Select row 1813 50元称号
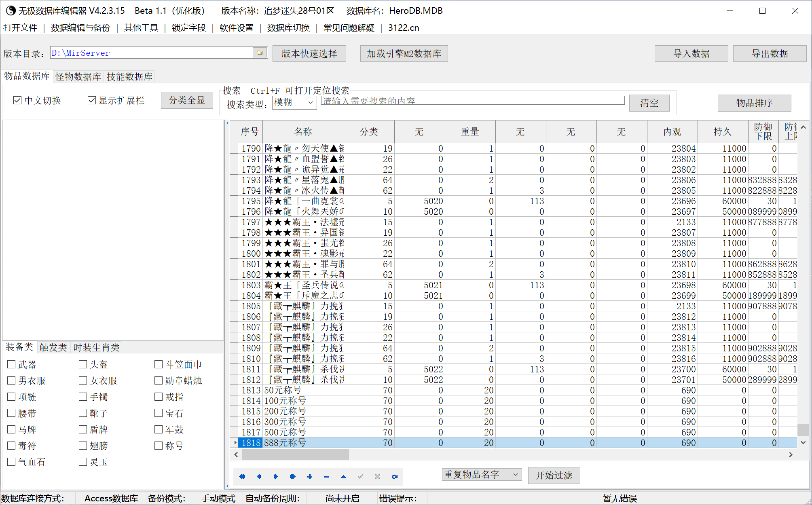 tap(514, 390)
